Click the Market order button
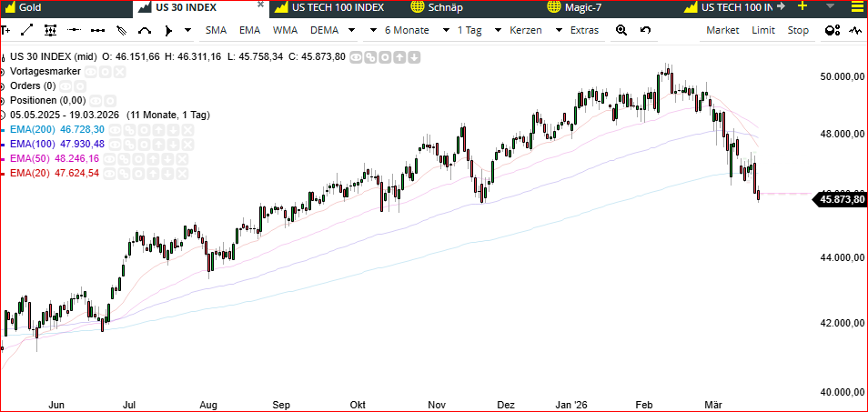Viewport: 868px width, 412px height. [722, 30]
